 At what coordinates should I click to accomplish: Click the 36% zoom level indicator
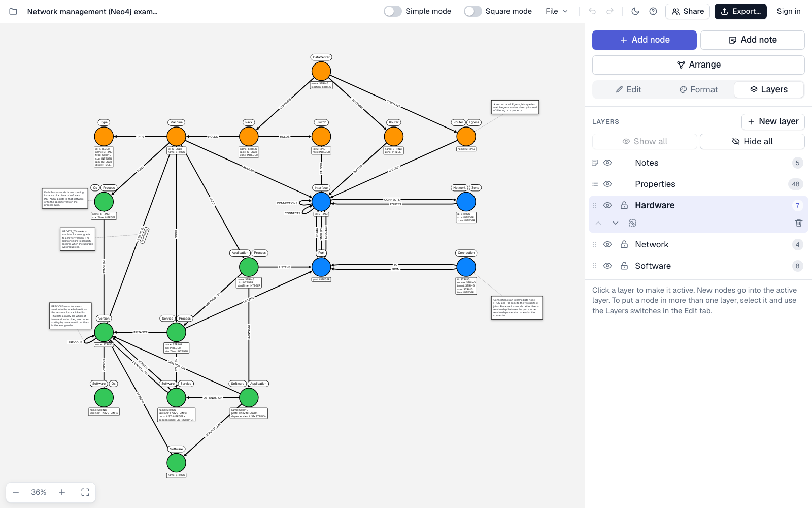(x=39, y=492)
